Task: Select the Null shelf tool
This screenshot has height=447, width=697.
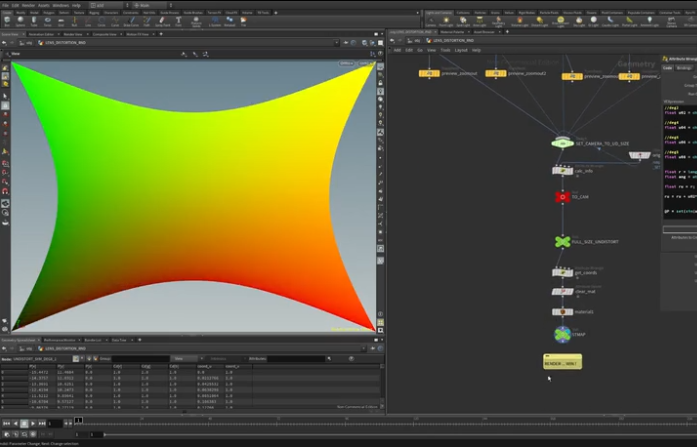Action: click(x=74, y=21)
